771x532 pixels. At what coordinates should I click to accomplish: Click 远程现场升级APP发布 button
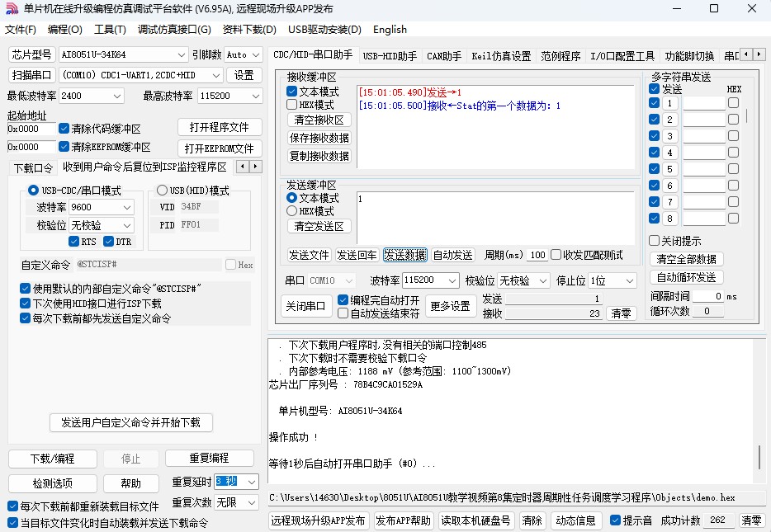click(318, 520)
